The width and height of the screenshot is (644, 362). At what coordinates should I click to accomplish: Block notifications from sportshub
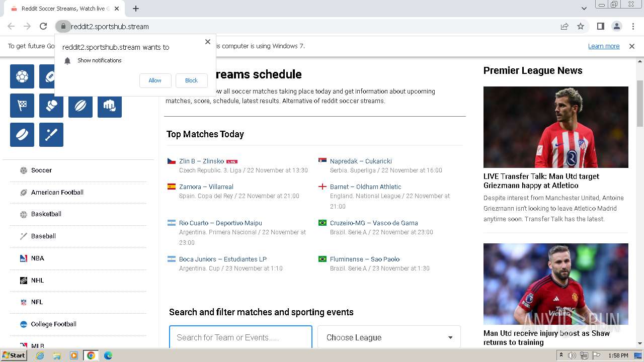click(x=191, y=80)
